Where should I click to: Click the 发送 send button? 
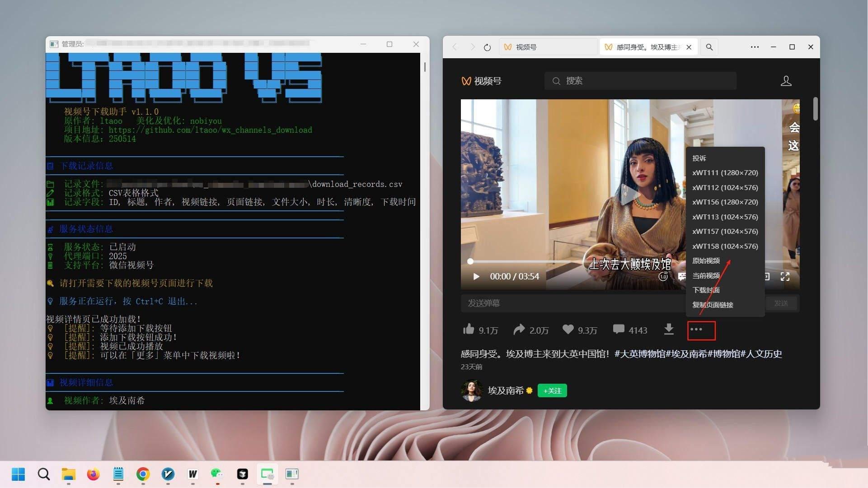click(x=782, y=303)
